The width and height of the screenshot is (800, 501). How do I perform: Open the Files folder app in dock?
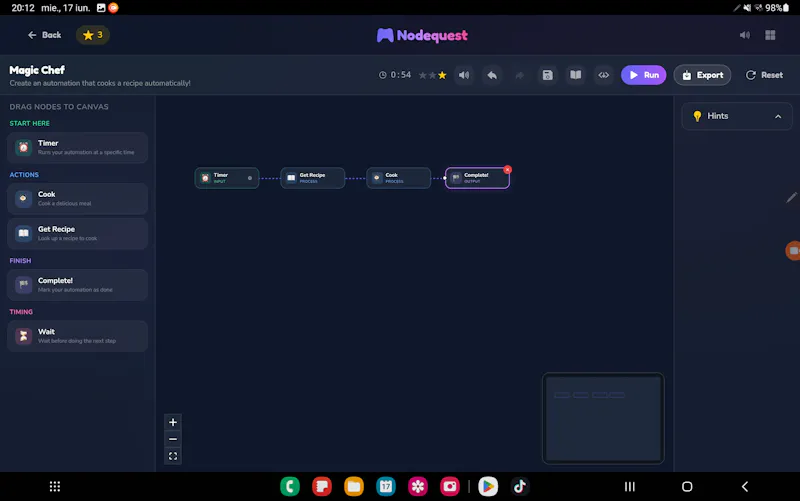coord(354,487)
